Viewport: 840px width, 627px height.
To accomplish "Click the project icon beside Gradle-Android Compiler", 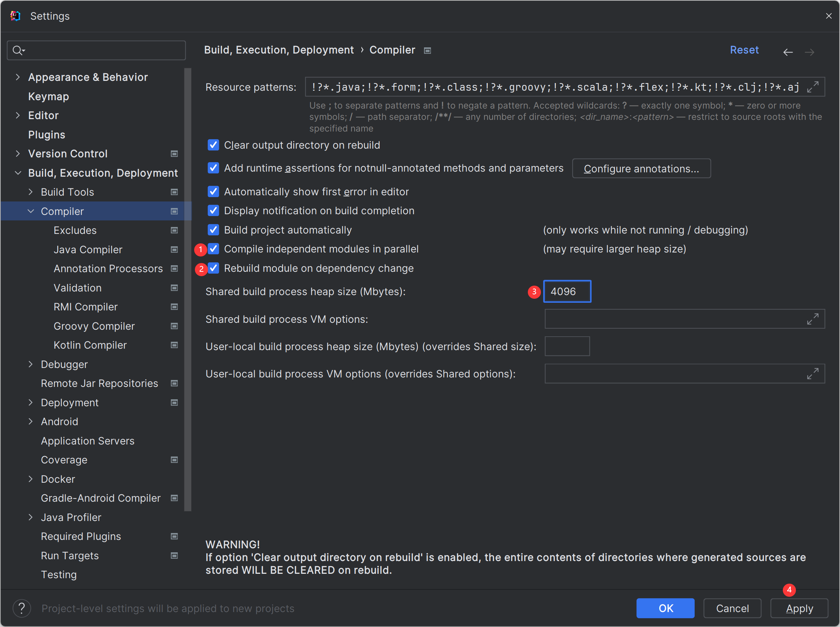I will click(174, 498).
